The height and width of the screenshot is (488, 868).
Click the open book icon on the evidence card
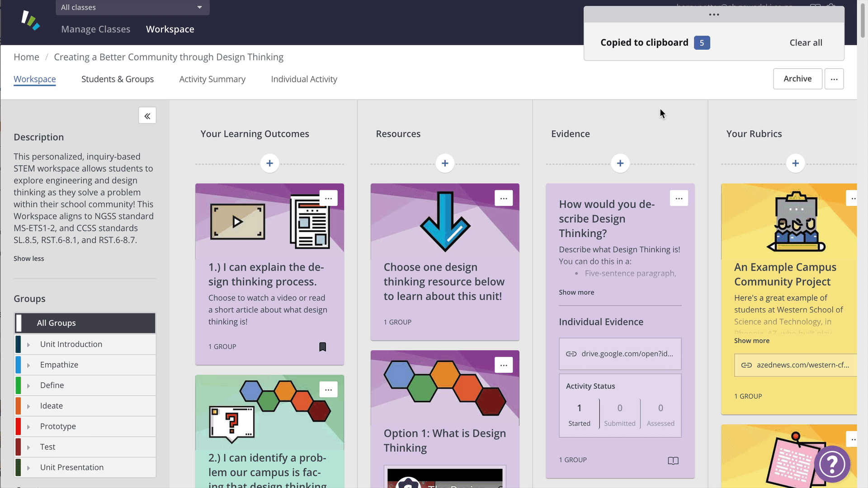tap(673, 460)
